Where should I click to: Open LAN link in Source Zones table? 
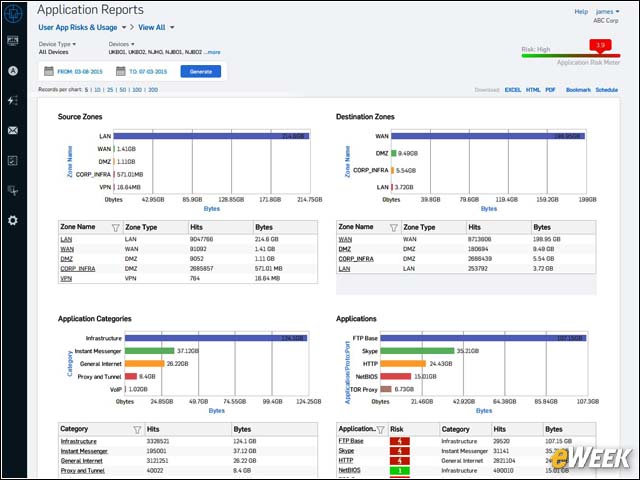pyautogui.click(x=66, y=240)
